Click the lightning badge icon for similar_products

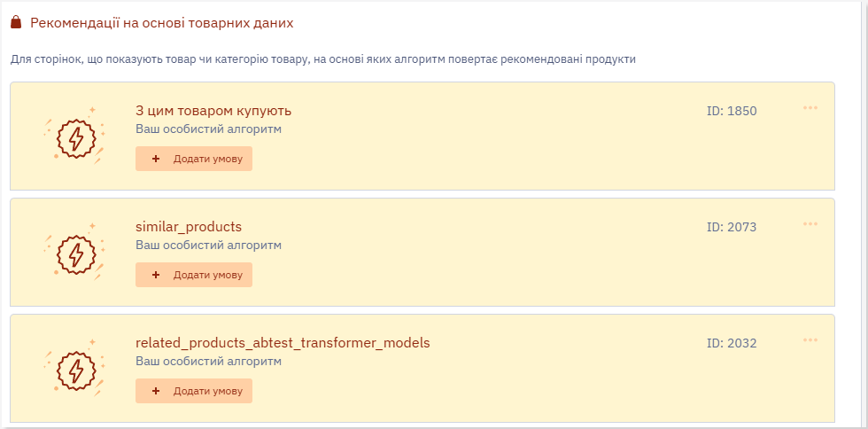[x=74, y=253]
